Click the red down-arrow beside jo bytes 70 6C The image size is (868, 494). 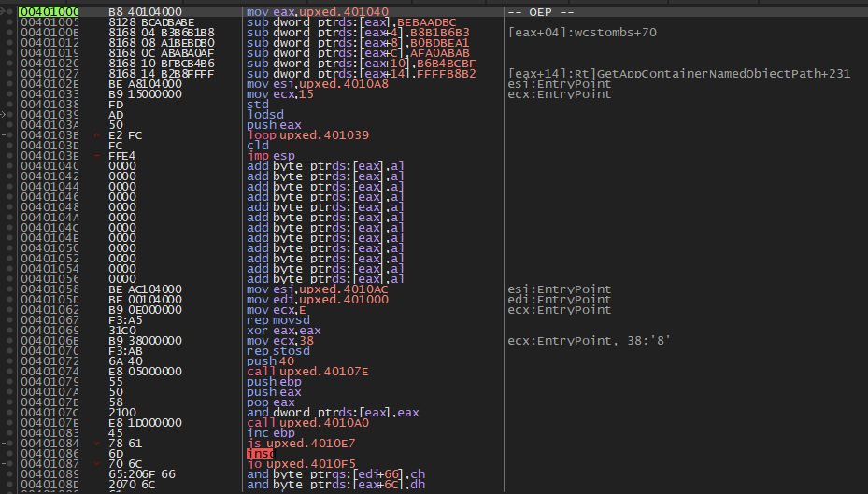pos(97,463)
